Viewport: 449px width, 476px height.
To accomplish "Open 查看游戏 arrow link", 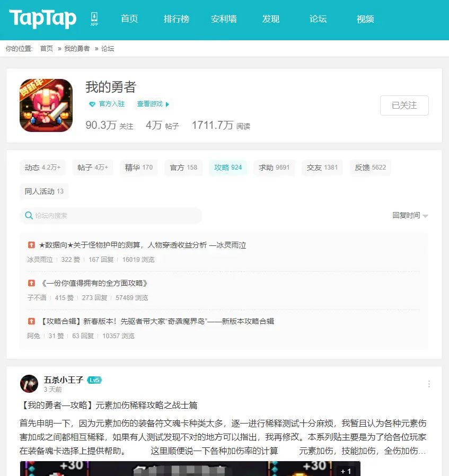I will click(x=153, y=104).
